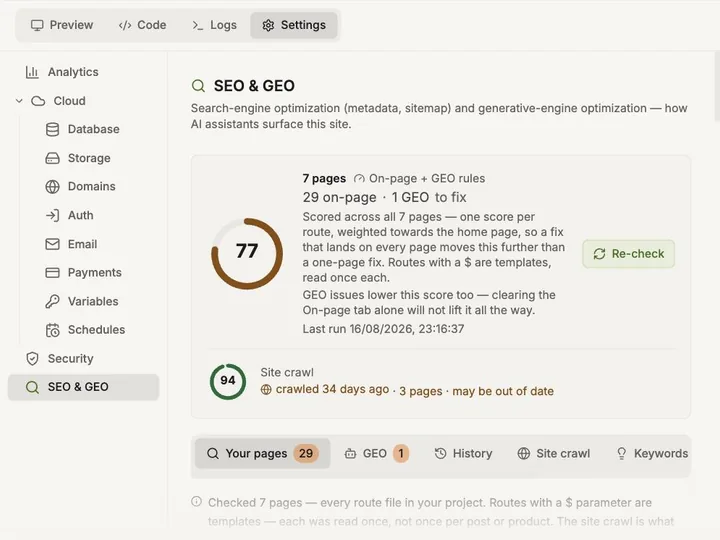This screenshot has width=720, height=540.
Task: Click the refresh arrows icon in Re-check
Action: (x=599, y=254)
